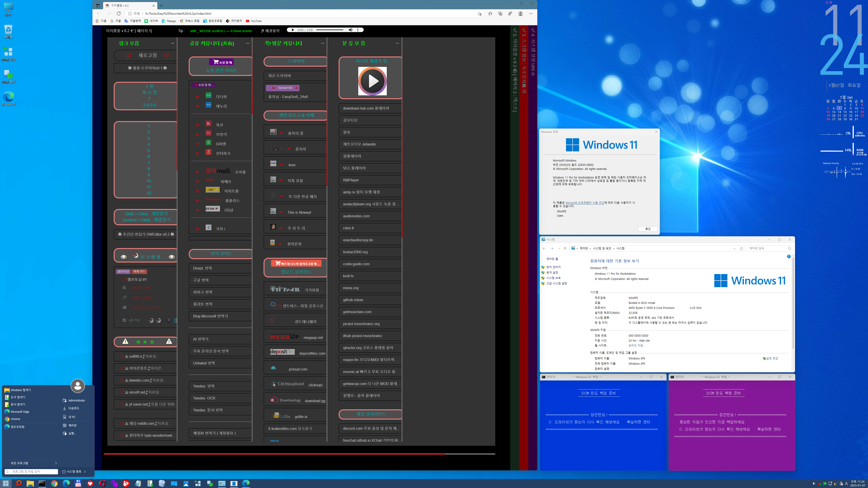
Task: Expand 모든 프로그램 in Start menu
Action: coord(31,463)
